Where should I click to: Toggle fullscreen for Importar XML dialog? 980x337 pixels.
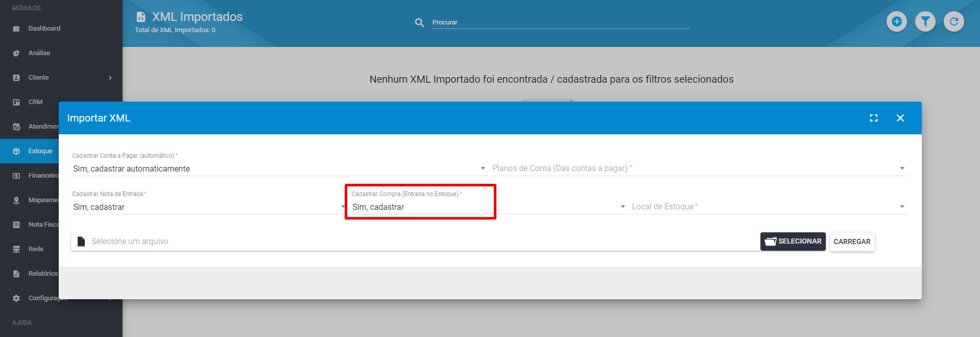tap(874, 118)
